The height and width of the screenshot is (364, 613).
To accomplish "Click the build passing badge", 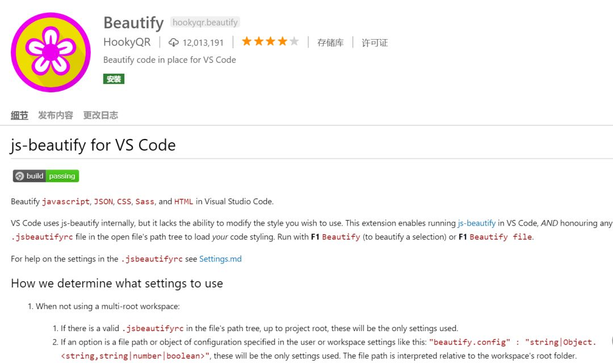I will click(46, 176).
